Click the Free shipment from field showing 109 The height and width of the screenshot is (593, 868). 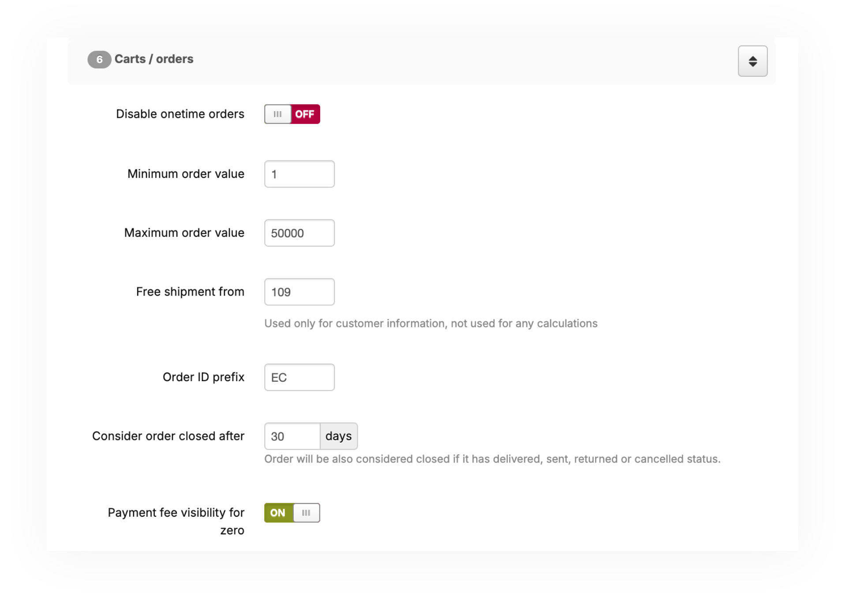(x=299, y=291)
